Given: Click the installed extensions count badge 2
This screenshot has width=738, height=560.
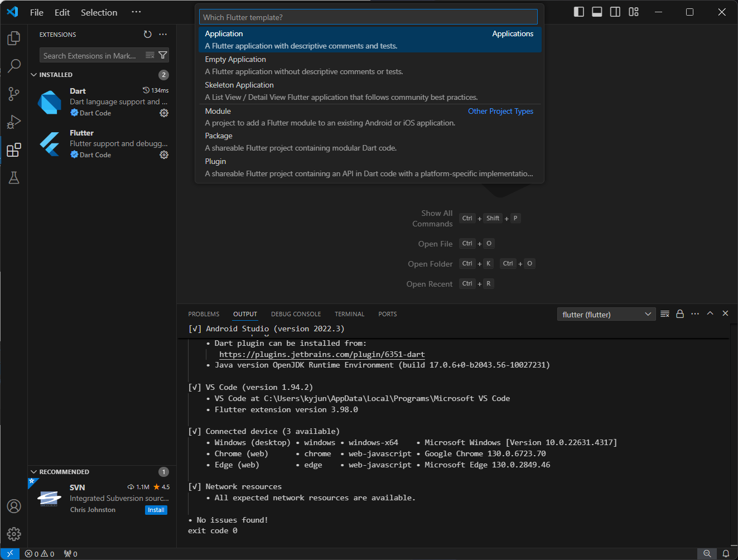Looking at the screenshot, I should (163, 75).
